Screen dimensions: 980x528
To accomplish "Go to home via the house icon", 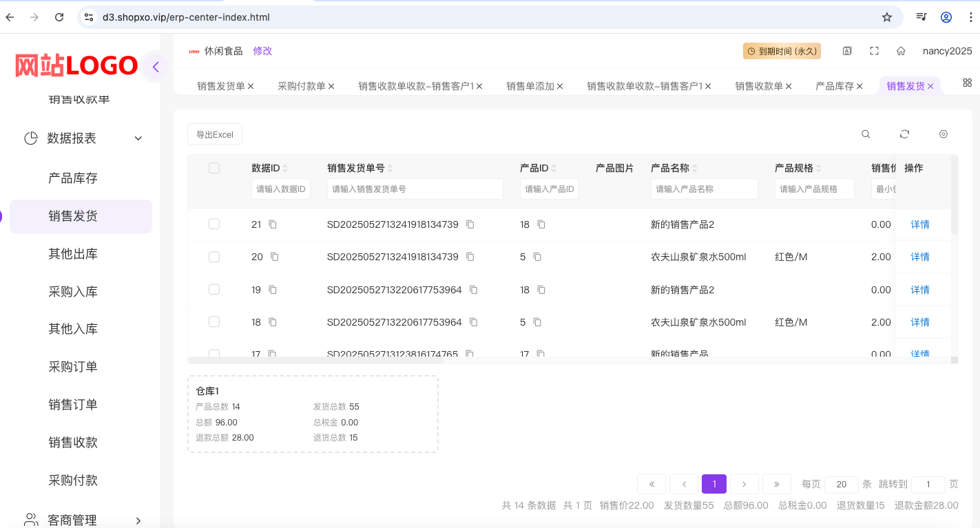I will click(x=901, y=51).
